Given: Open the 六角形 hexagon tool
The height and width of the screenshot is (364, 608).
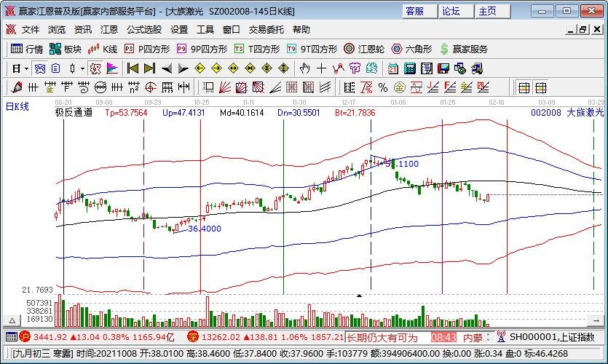Looking at the screenshot, I should pos(411,49).
